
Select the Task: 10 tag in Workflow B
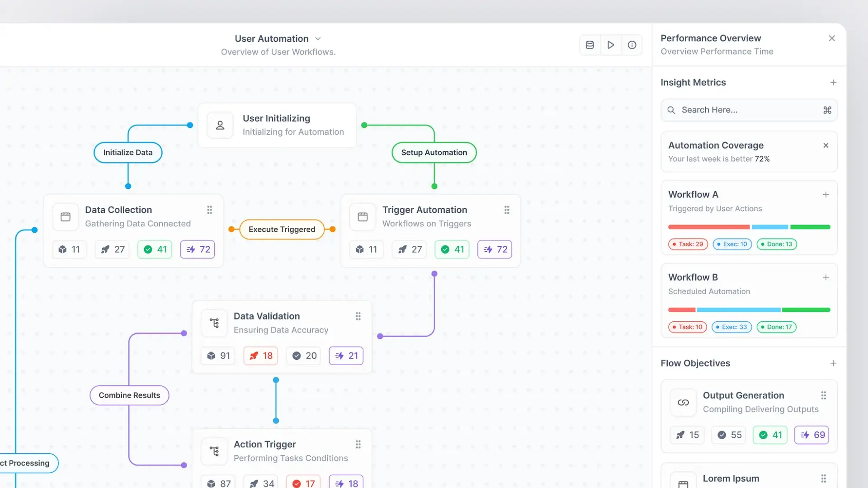687,327
